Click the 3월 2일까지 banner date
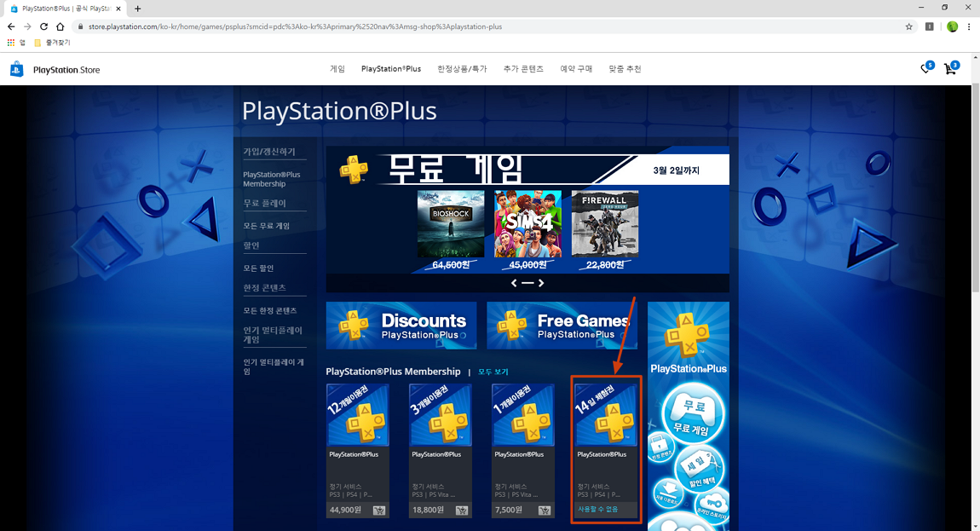 pos(677,170)
